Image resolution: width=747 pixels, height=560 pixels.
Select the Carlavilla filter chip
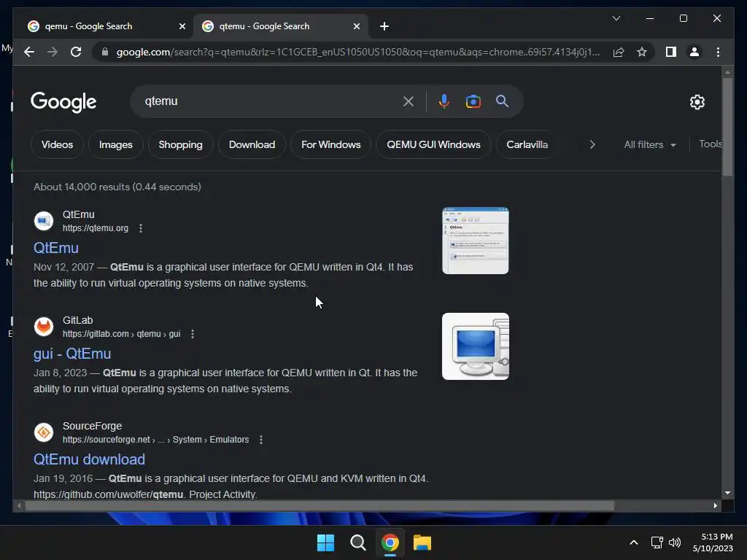click(x=527, y=144)
